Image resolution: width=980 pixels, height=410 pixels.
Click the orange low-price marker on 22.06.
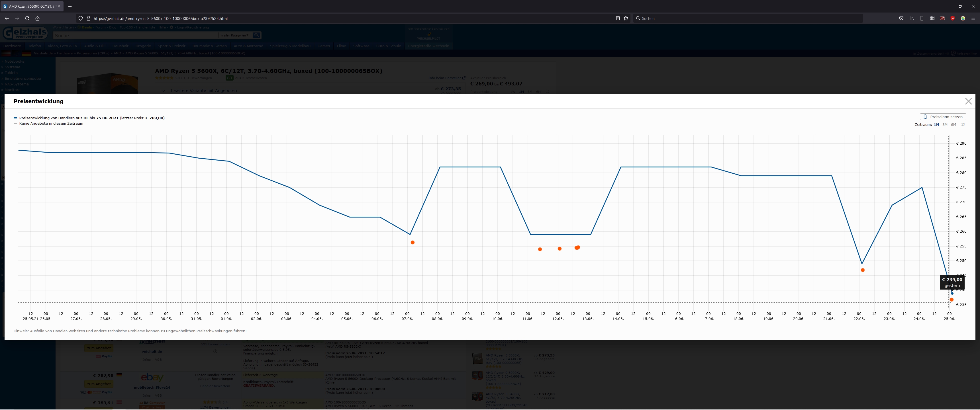click(862, 270)
